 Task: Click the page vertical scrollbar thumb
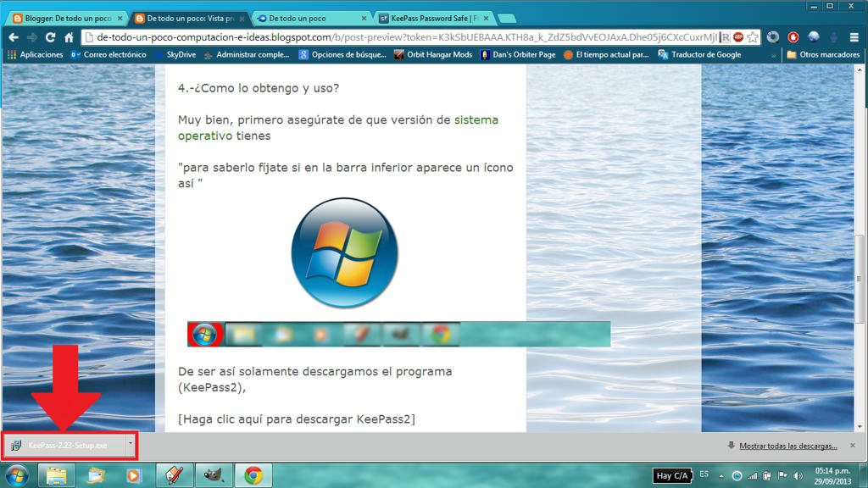860,278
